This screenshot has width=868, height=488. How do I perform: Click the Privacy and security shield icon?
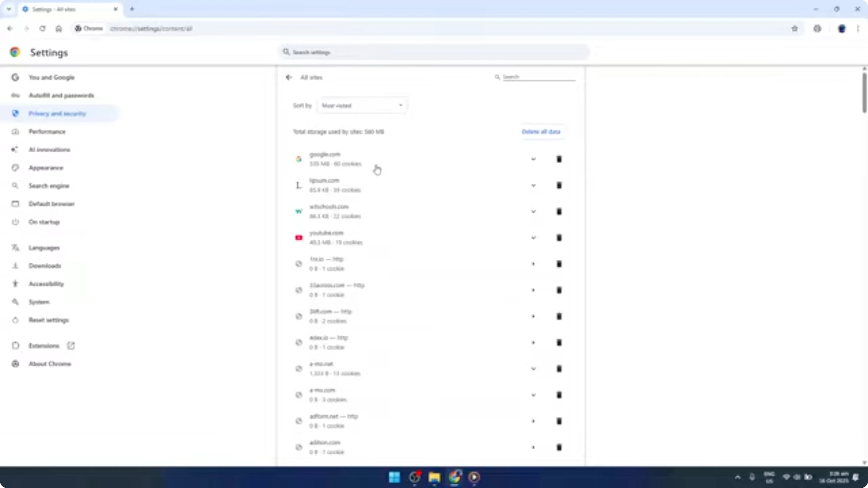point(15,114)
